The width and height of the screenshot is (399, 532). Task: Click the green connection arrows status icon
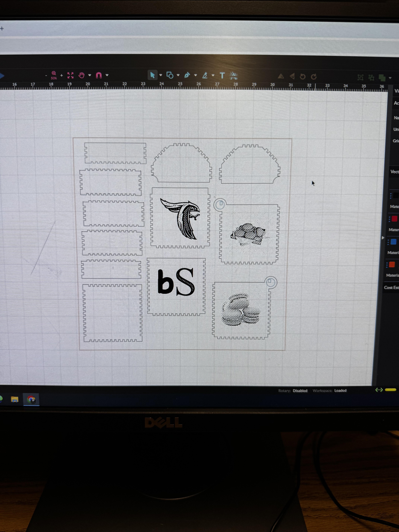379,390
